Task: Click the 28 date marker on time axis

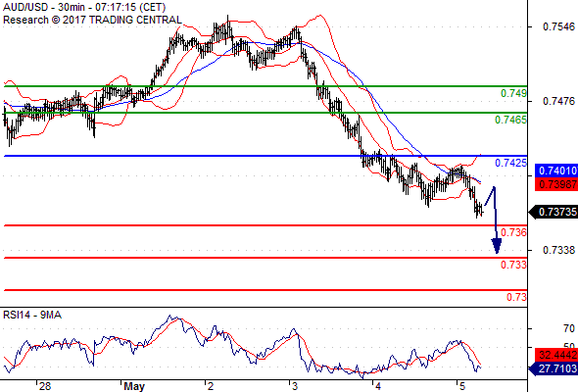Action: pyautogui.click(x=45, y=386)
